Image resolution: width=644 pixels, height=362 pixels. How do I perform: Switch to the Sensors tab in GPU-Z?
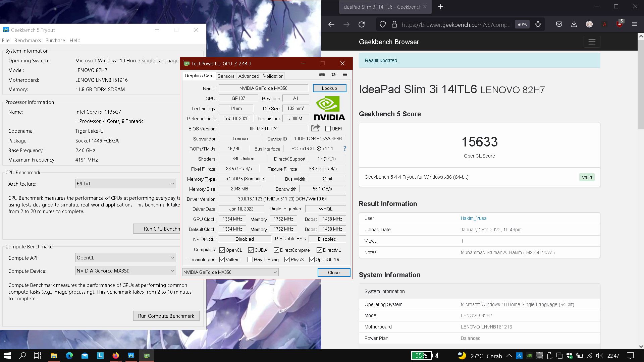tap(226, 76)
